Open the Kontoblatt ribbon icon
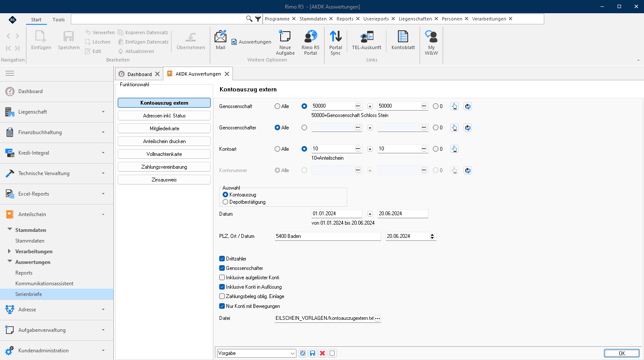The width and height of the screenshot is (644, 360). (x=403, y=41)
